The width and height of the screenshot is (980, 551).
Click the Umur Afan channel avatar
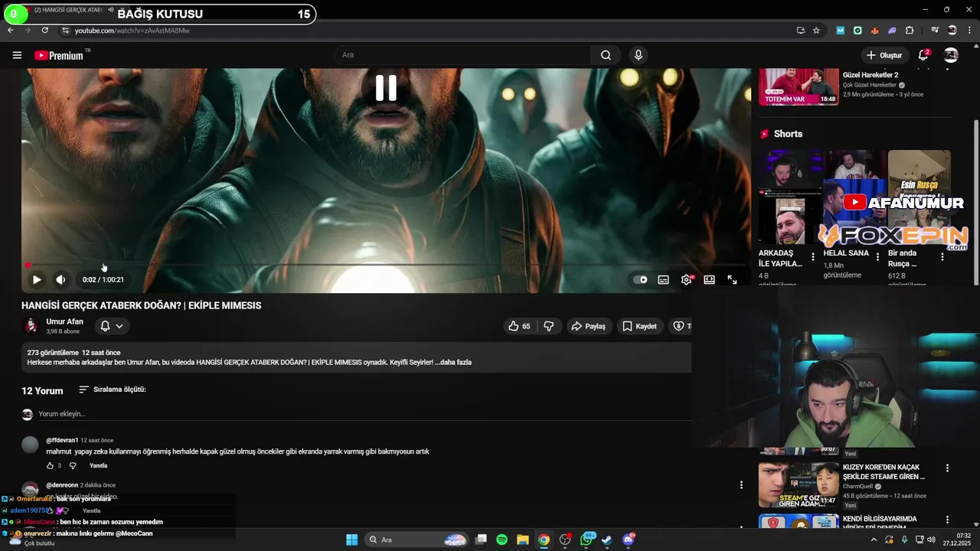point(31,326)
